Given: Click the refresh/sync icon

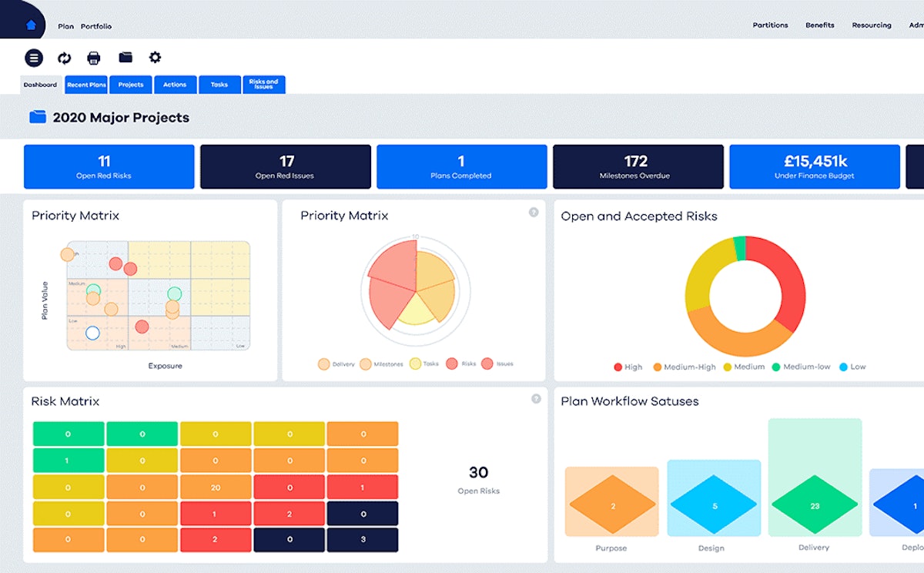Looking at the screenshot, I should (x=65, y=57).
